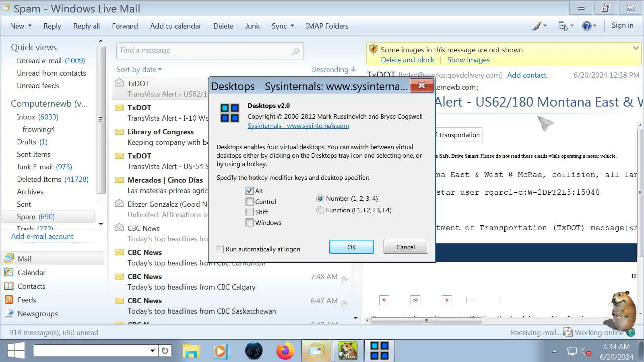The width and height of the screenshot is (644, 362).
Task: Enable the Windows modifier checkbox
Action: [x=250, y=222]
